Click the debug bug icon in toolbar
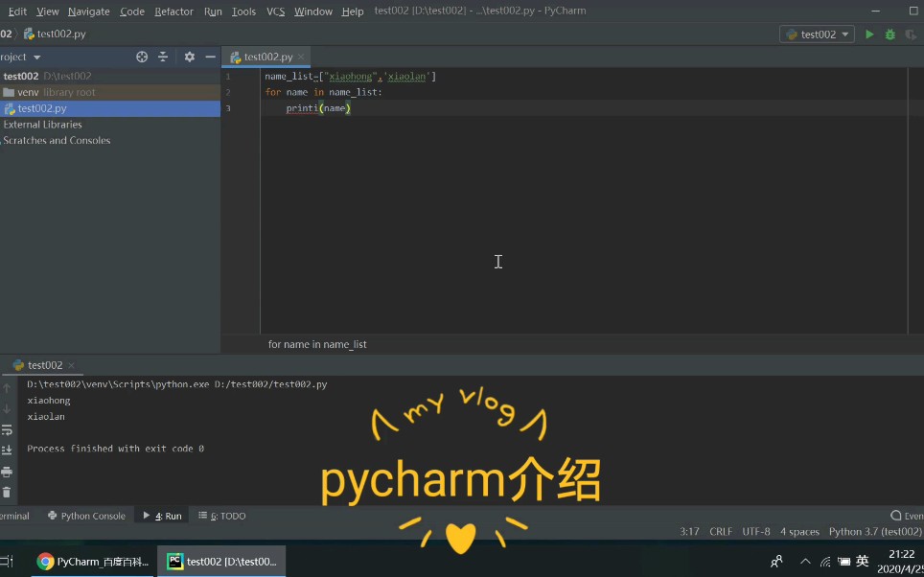This screenshot has width=924, height=577. tap(889, 34)
